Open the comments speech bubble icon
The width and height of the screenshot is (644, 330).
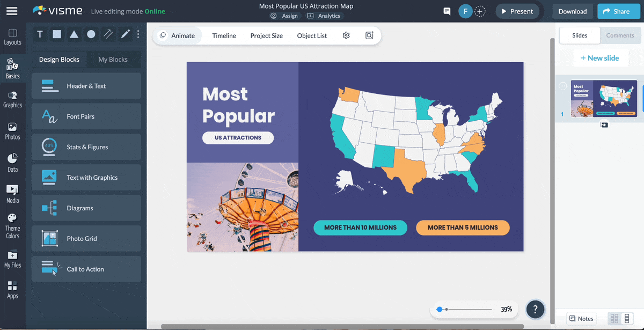click(447, 11)
